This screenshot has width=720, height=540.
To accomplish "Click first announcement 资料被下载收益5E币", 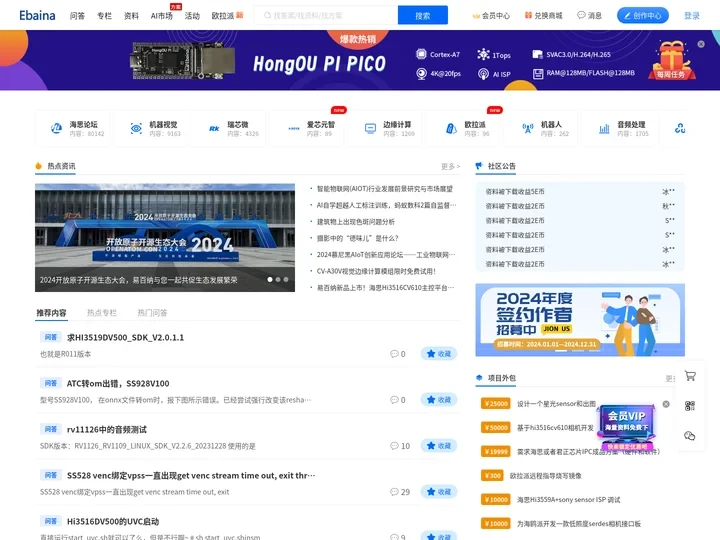I will click(580, 191).
